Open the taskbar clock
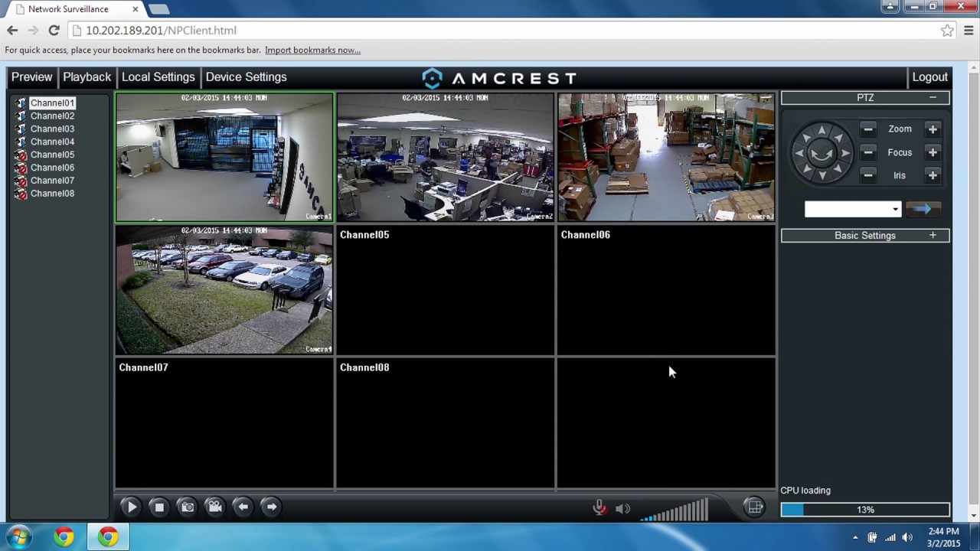This screenshot has height=551, width=980. pos(943,537)
